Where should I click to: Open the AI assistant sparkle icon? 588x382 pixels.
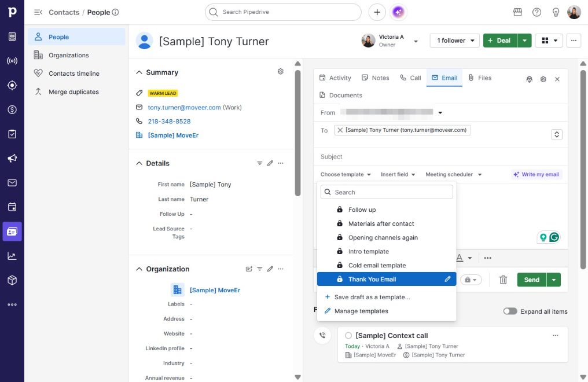click(x=398, y=12)
